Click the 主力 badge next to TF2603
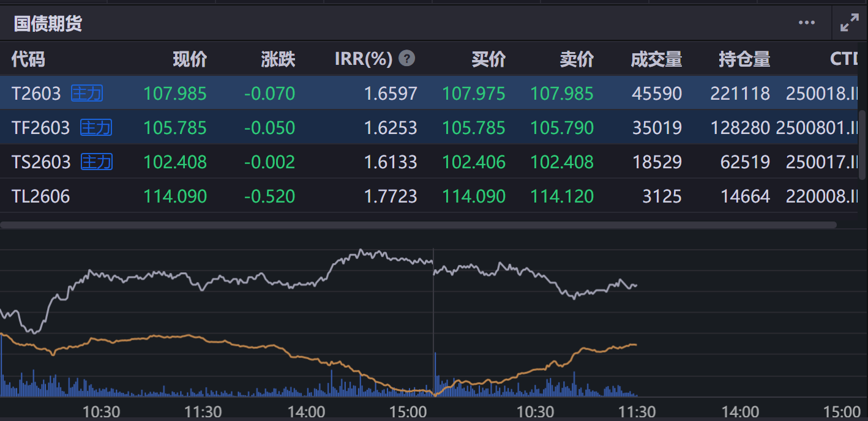 [96, 127]
